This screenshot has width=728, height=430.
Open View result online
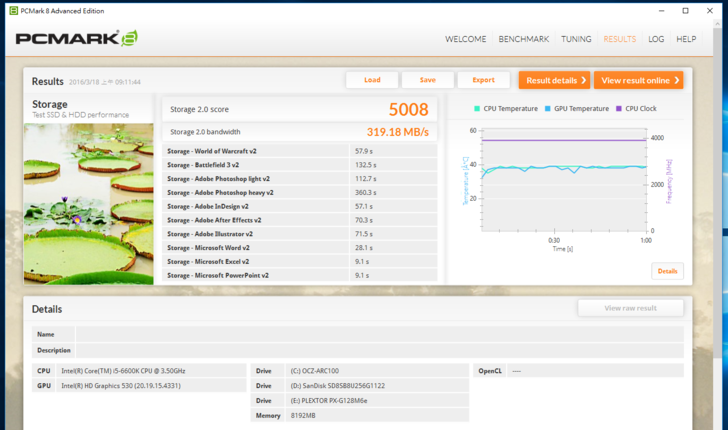(638, 80)
